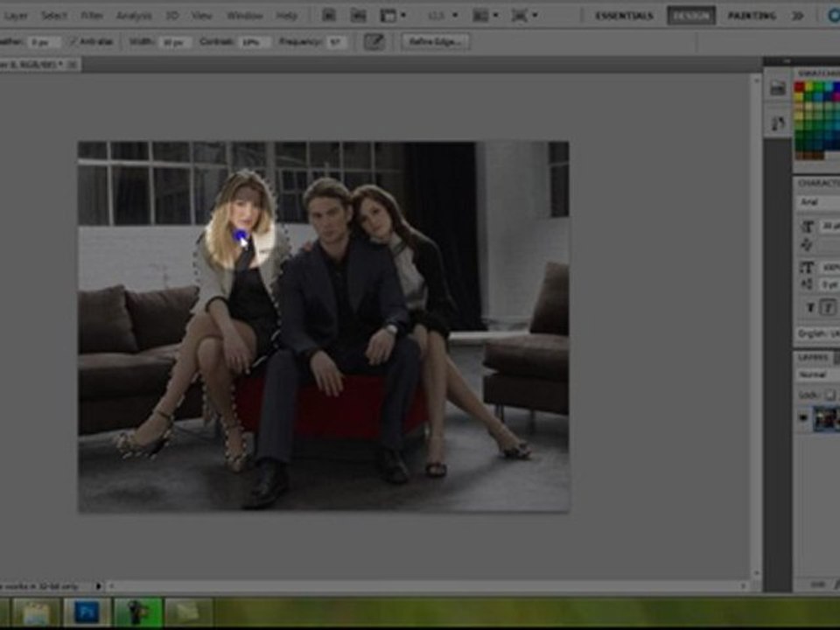Pick the cyan swatch in top row
Image resolution: width=840 pixels, height=630 pixels.
pos(828,87)
